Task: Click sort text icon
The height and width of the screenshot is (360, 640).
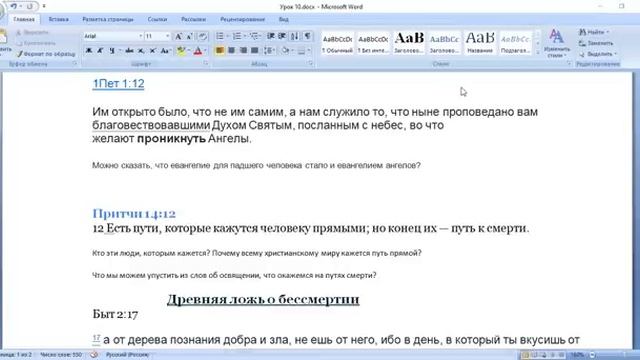Action: pos(294,36)
